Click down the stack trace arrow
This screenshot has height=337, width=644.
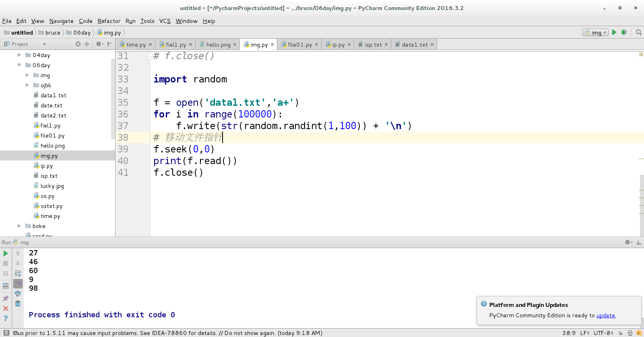pyautogui.click(x=18, y=263)
